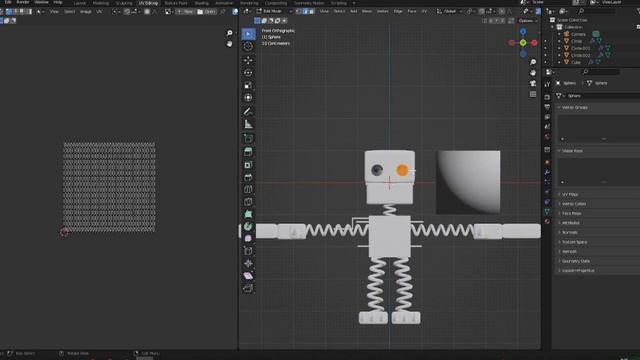Select the Extrude Region tool
640x360 pixels.
[x=248, y=152]
